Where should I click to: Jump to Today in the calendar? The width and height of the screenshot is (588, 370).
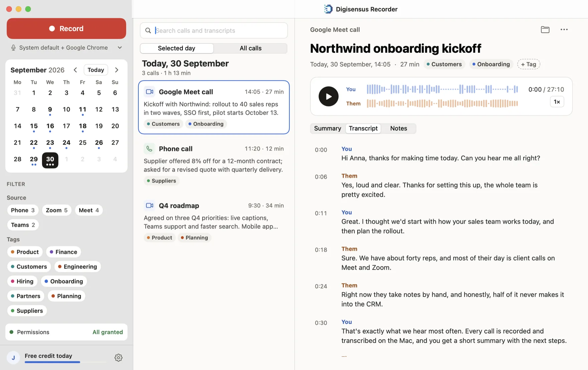pos(96,70)
